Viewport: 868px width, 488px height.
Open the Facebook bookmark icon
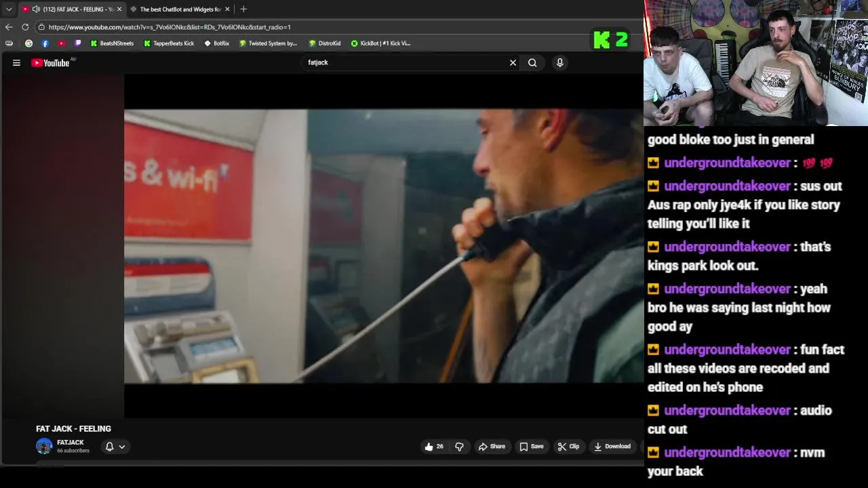click(45, 43)
